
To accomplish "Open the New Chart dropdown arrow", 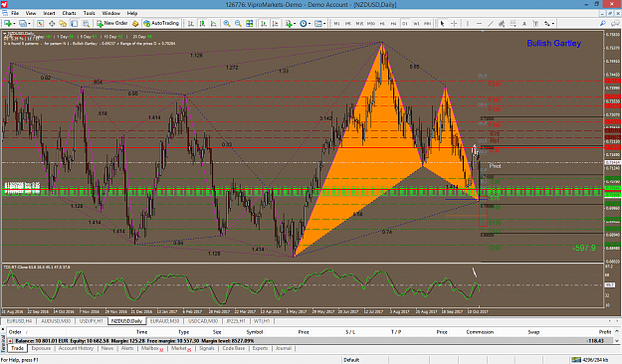I will pos(14,24).
